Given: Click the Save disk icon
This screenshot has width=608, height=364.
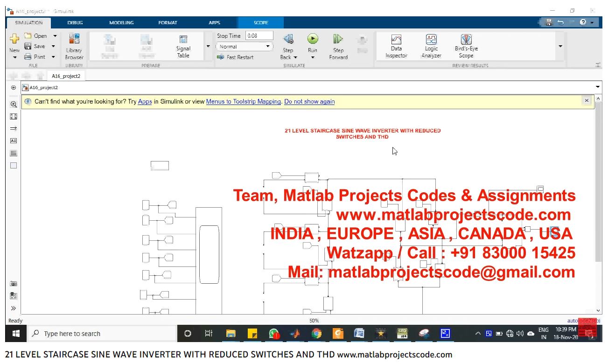Looking at the screenshot, I should pyautogui.click(x=28, y=46).
